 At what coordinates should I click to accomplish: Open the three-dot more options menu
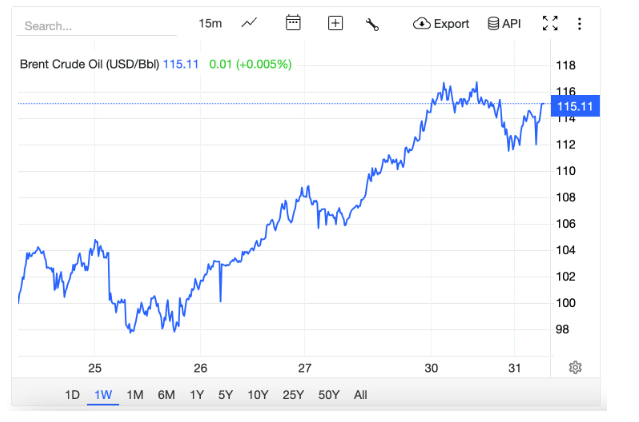(x=580, y=23)
